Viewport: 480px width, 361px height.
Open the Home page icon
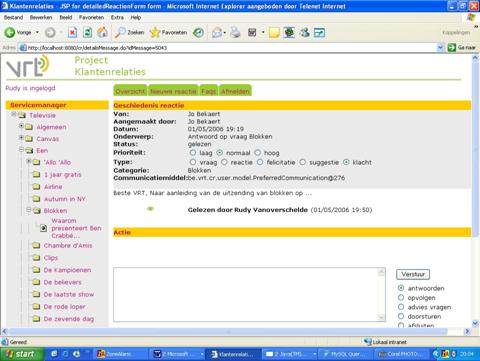[102, 32]
